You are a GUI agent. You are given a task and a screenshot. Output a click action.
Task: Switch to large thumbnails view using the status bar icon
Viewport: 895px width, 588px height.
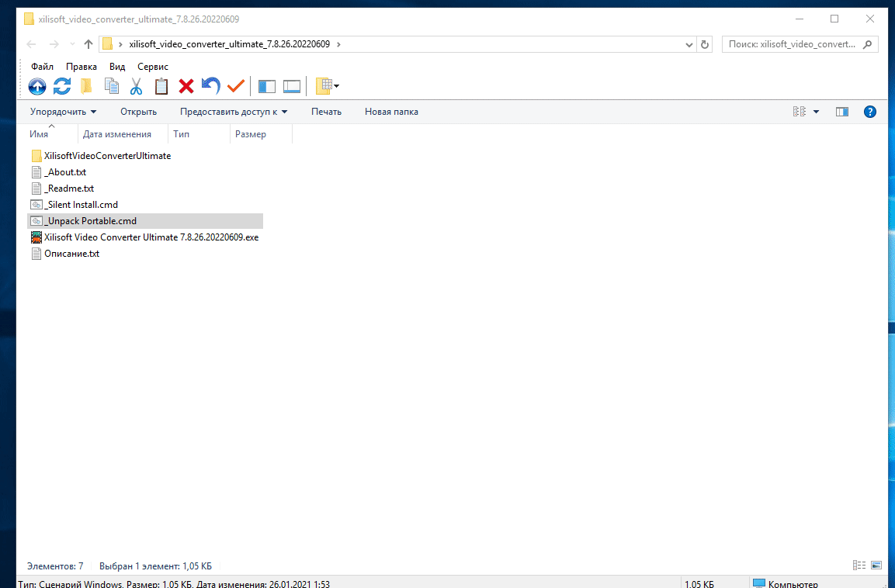click(876, 566)
